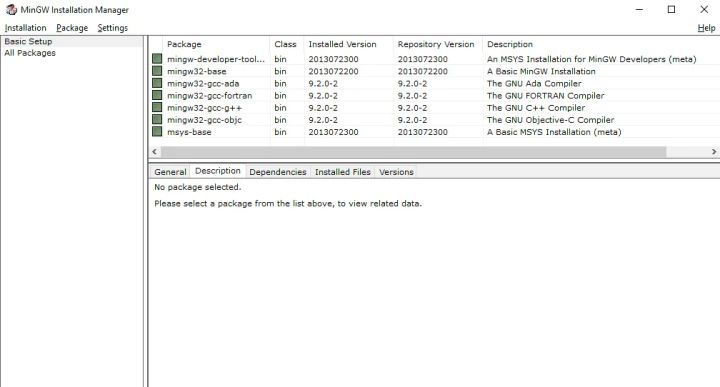Click 'The GNU C++ Compiler' description
This screenshot has width=720, height=387.
536,107
